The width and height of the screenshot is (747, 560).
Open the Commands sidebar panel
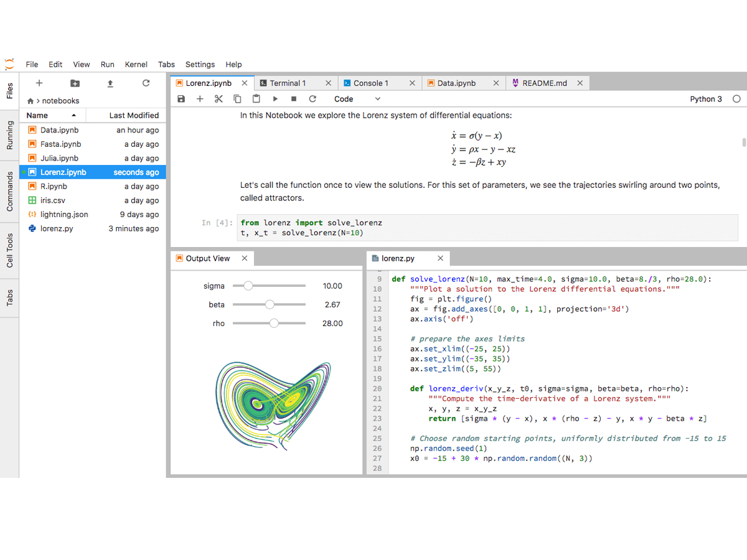(9, 191)
